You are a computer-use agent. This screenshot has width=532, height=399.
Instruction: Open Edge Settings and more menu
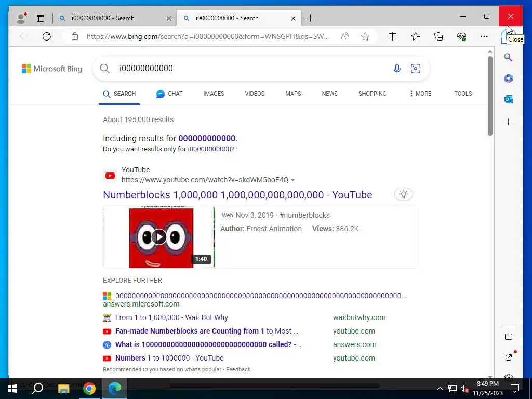[484, 36]
